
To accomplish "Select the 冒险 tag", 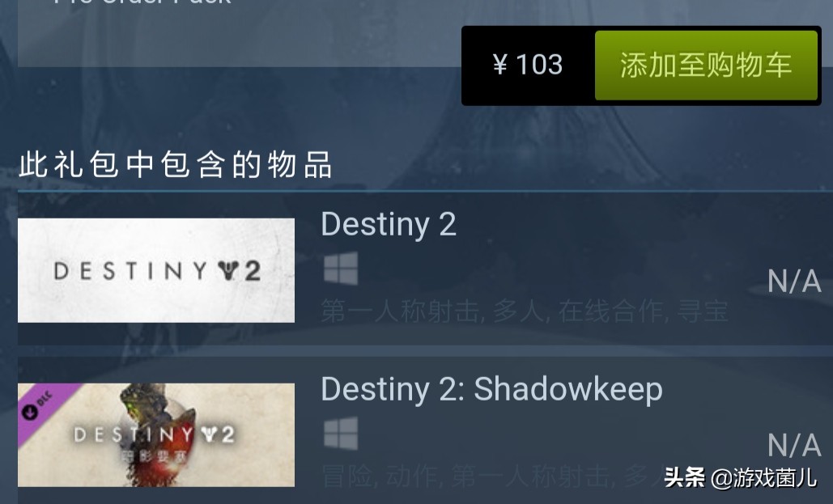I will (x=346, y=476).
